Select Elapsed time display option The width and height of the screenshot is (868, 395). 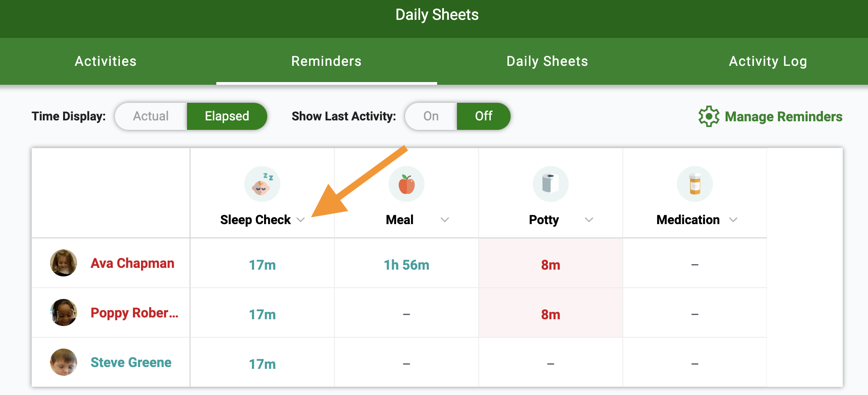point(227,116)
